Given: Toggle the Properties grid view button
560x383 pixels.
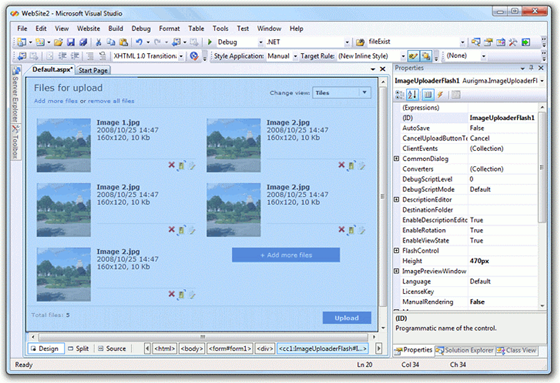Looking at the screenshot, I should (428, 95).
